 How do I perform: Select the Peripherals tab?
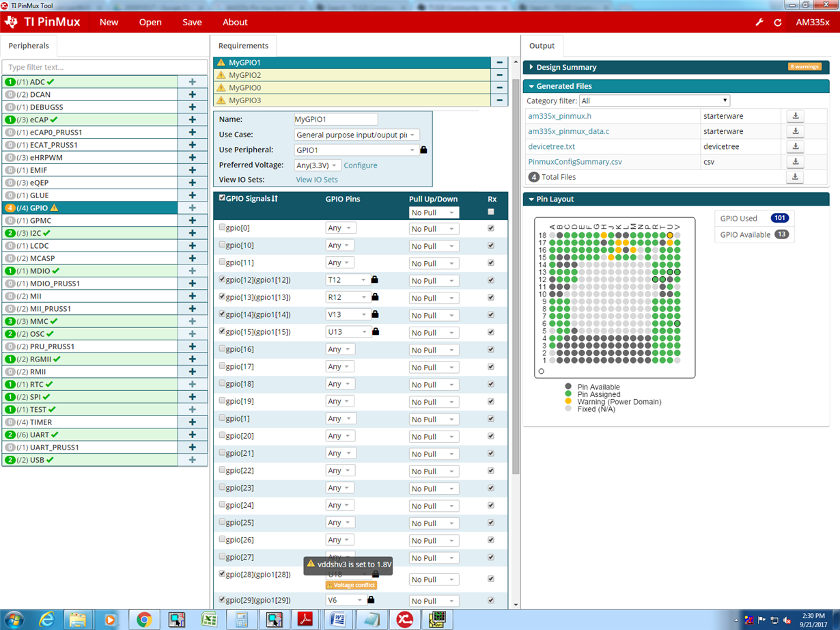29,46
